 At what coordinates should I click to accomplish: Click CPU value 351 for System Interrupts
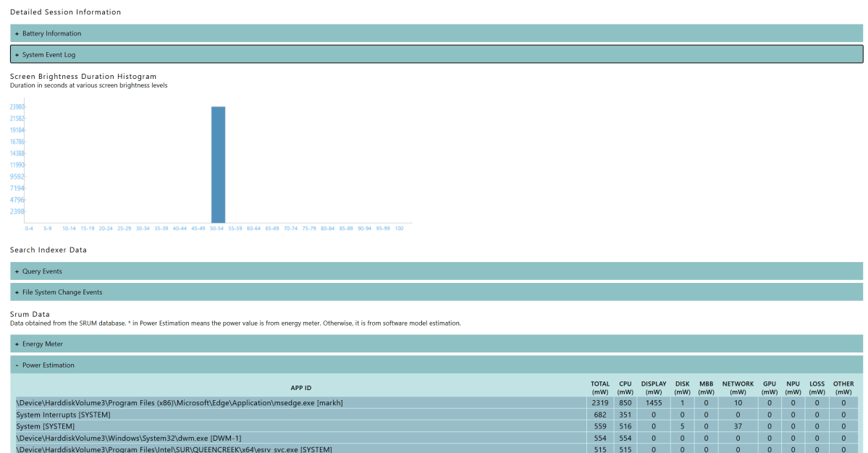625,414
